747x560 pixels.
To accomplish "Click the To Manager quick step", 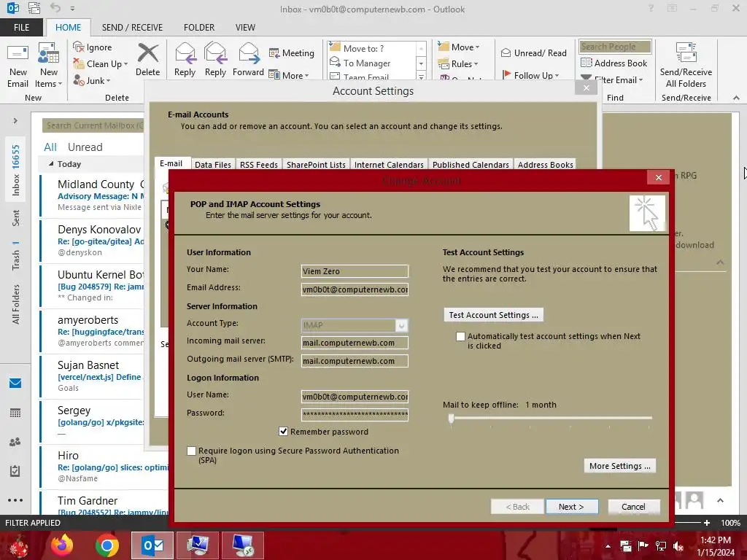I will click(367, 63).
